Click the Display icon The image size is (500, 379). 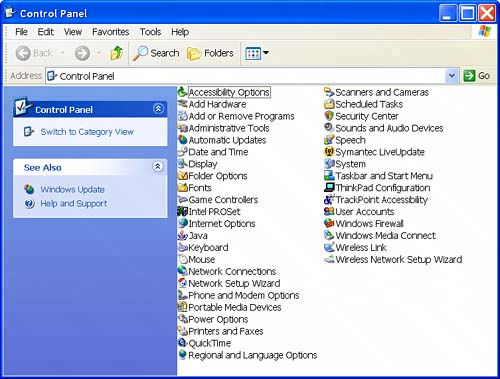pyautogui.click(x=183, y=164)
